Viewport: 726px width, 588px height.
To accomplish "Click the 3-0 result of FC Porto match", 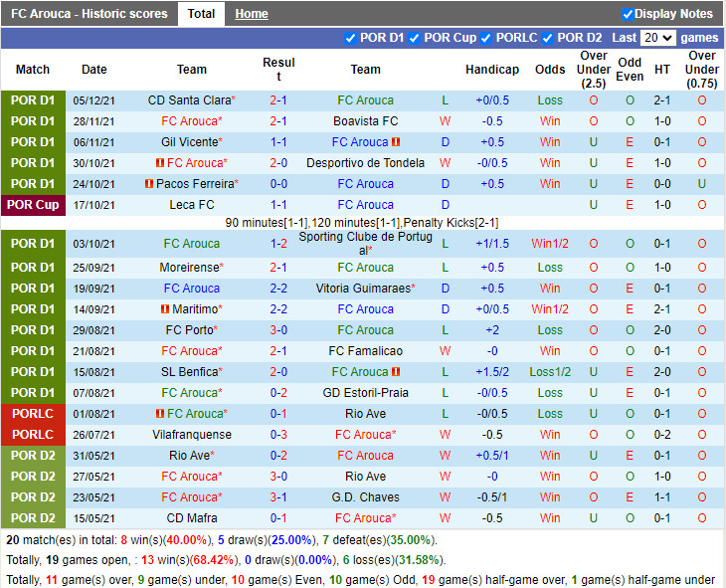I will click(278, 330).
